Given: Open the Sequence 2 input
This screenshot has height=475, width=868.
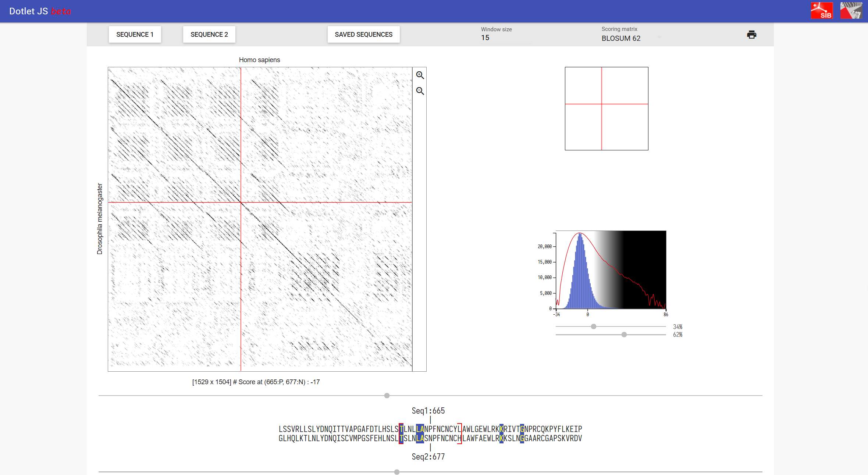Looking at the screenshot, I should click(x=209, y=35).
